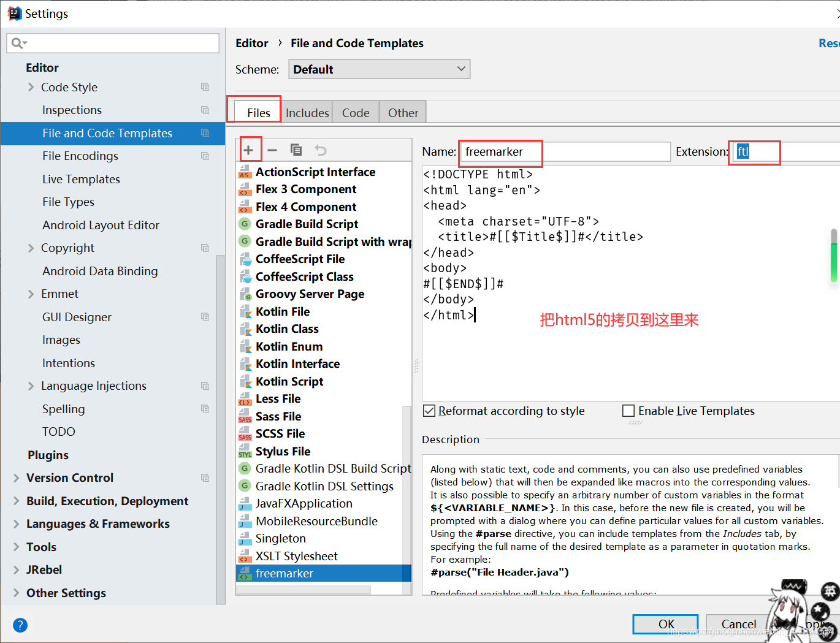Click the ActionScript Interface template icon
840x643 pixels.
tap(245, 172)
